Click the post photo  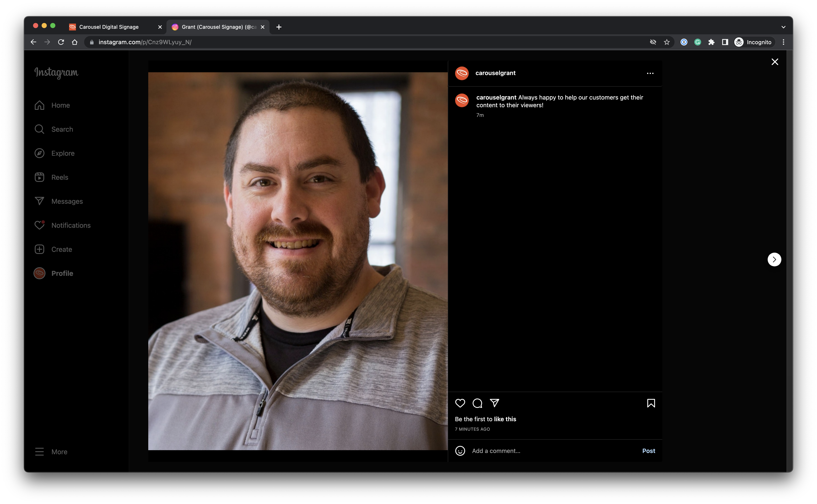298,261
